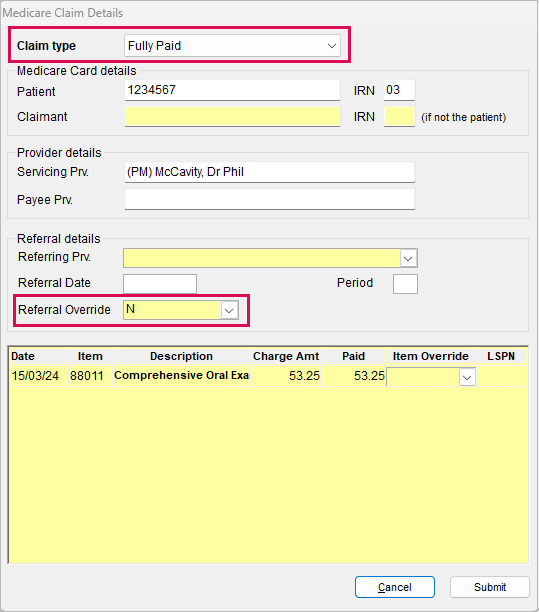This screenshot has width=539, height=612.
Task: Open the Referral Override dropdown
Action: pyautogui.click(x=229, y=310)
